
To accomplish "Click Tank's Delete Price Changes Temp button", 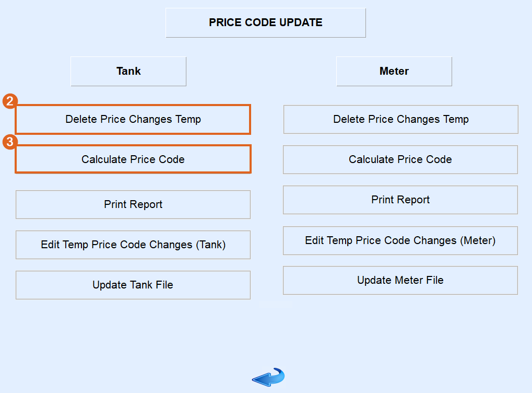I will coord(133,119).
